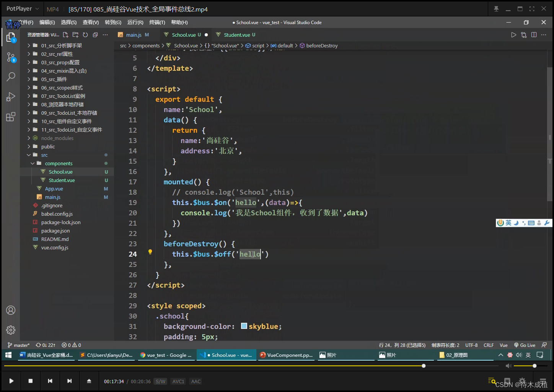Show hidden system tray icons
This screenshot has height=392, width=554.
coord(500,355)
